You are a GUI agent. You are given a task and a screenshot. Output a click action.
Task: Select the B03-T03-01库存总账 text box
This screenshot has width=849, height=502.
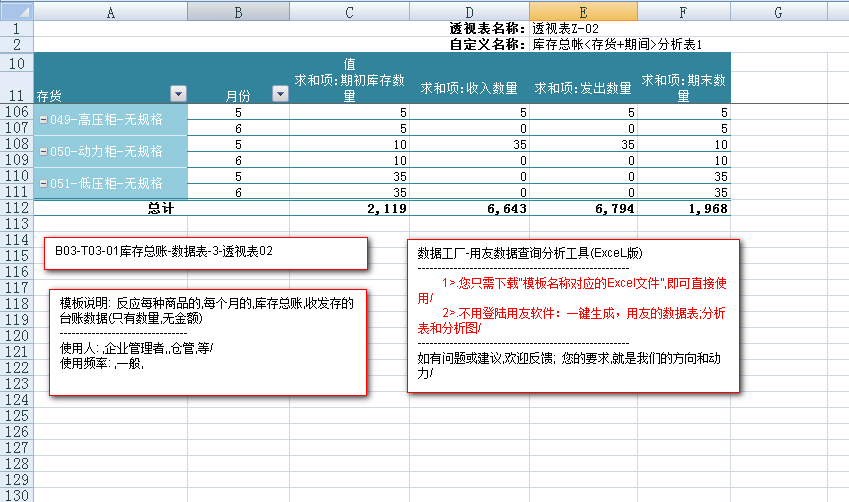click(x=206, y=253)
